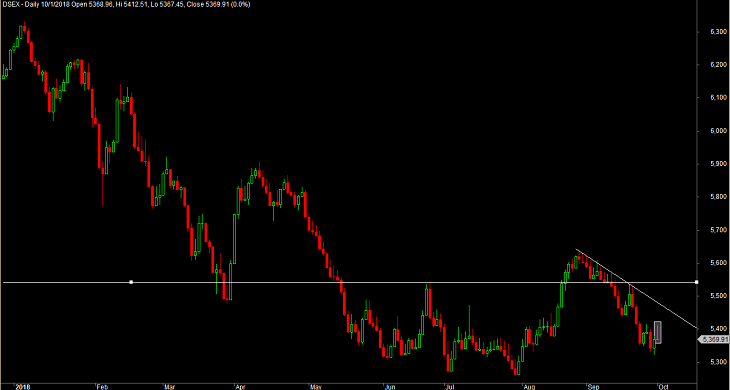
Task: Click the Feb label on the time axis
Action: 102,386
